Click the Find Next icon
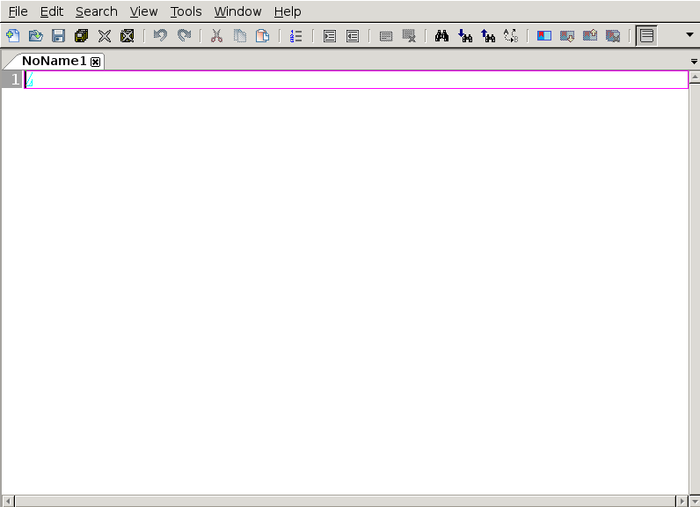This screenshot has height=507, width=700. coord(465,36)
